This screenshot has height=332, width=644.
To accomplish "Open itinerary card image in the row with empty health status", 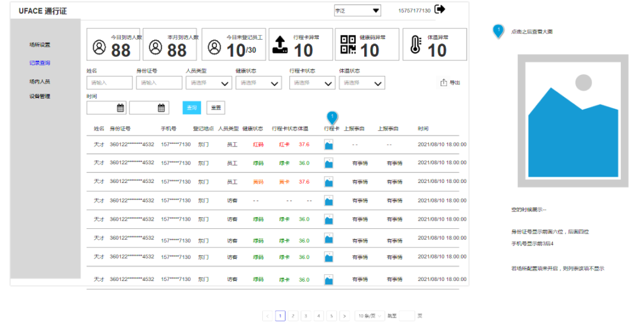I will [x=328, y=201].
